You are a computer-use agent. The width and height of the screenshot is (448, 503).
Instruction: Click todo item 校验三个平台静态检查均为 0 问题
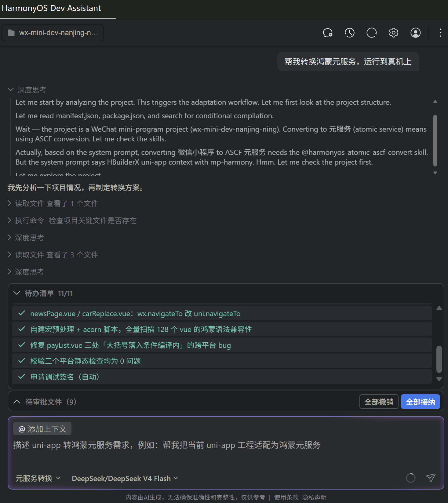tap(222, 361)
